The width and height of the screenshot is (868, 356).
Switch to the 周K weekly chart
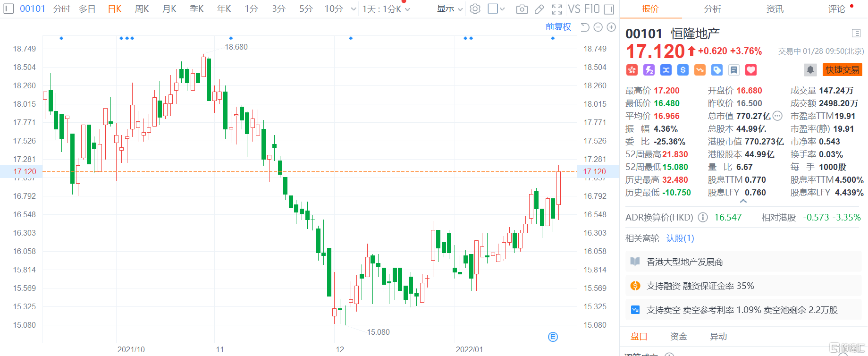point(142,9)
